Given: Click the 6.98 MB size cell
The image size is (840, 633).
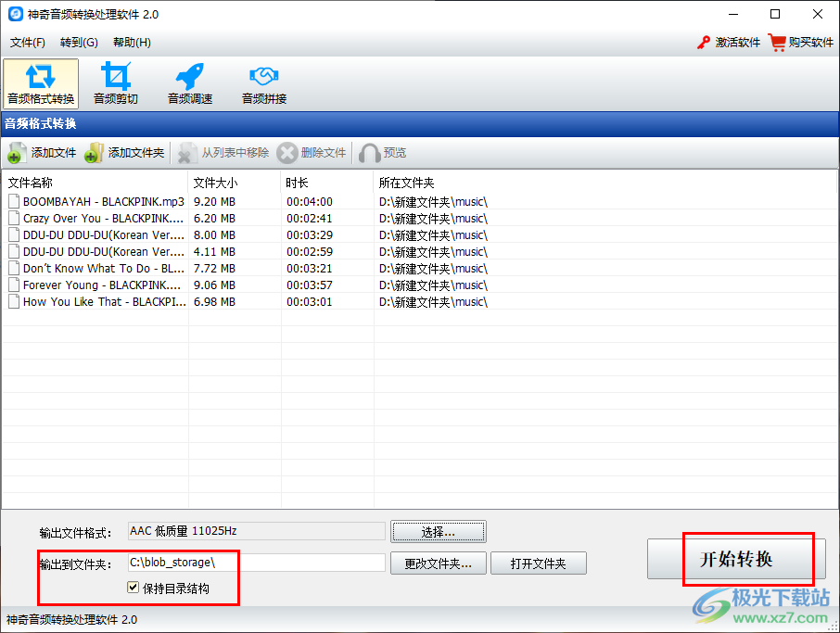Looking at the screenshot, I should pyautogui.click(x=214, y=301).
